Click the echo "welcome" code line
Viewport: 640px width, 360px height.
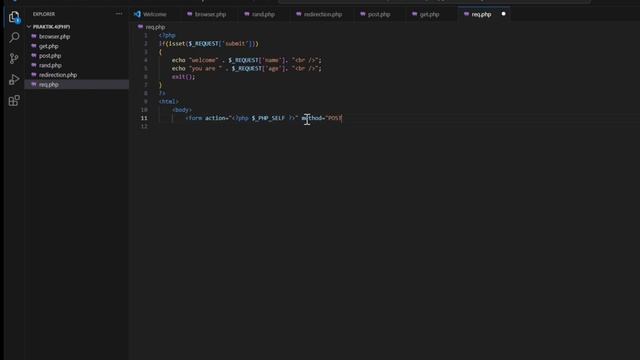point(247,60)
